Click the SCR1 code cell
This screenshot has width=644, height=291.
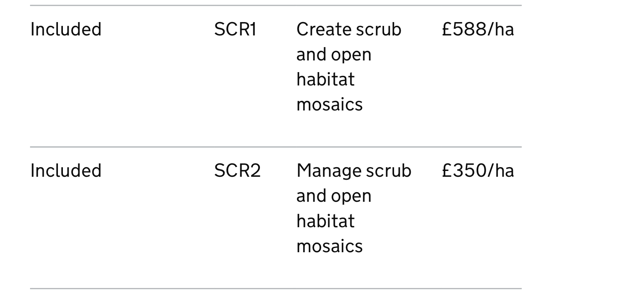[235, 30]
